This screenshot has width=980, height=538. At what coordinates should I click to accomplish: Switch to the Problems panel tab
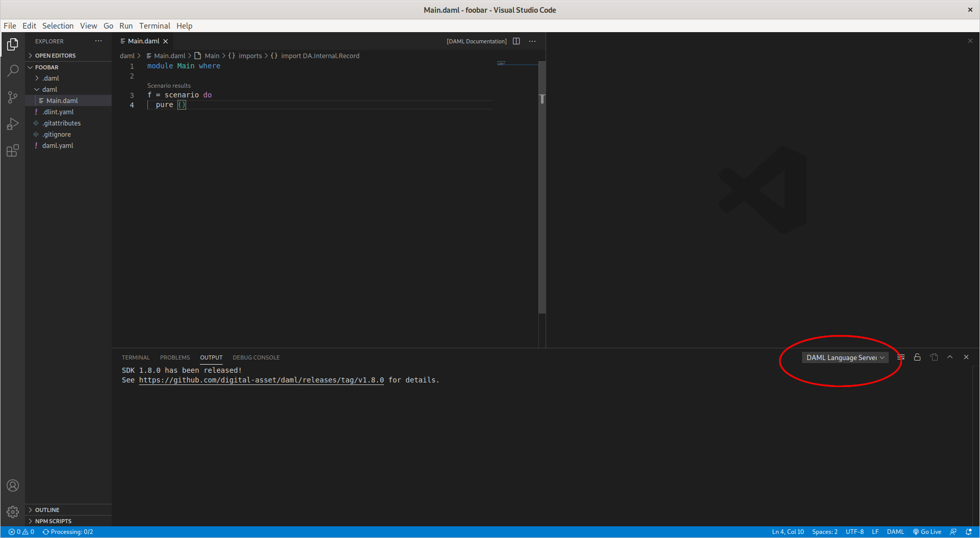click(175, 357)
